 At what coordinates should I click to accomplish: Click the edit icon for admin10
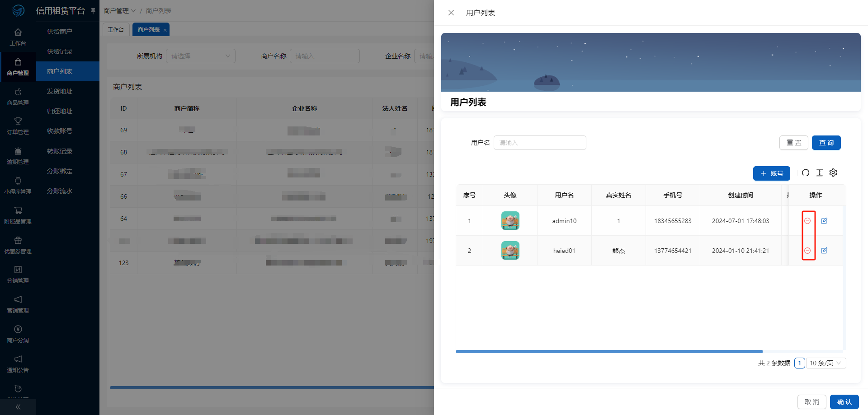[824, 221]
